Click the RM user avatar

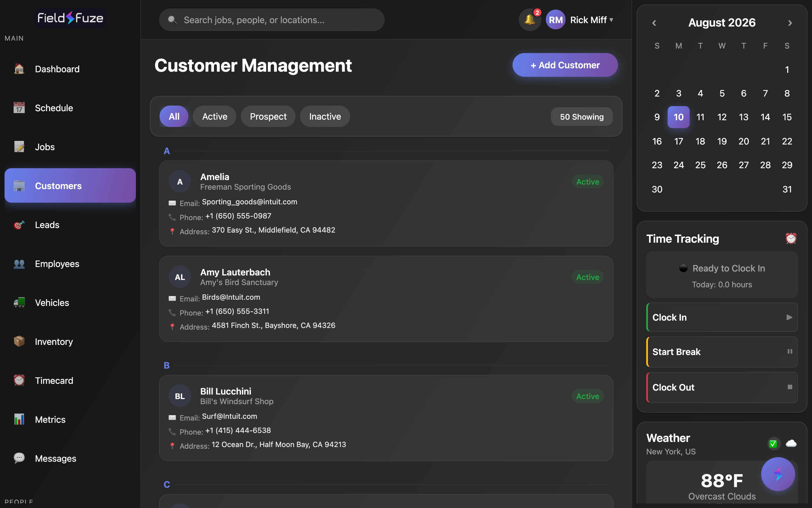coord(556,20)
